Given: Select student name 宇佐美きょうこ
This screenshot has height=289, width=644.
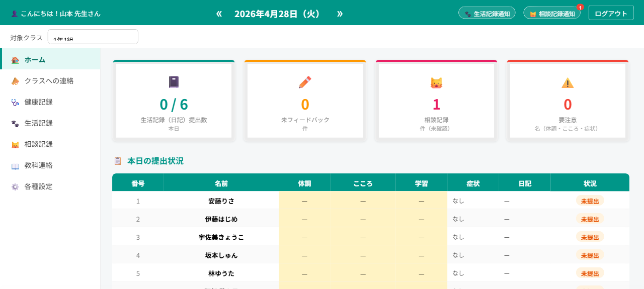Looking at the screenshot, I should 221,237.
